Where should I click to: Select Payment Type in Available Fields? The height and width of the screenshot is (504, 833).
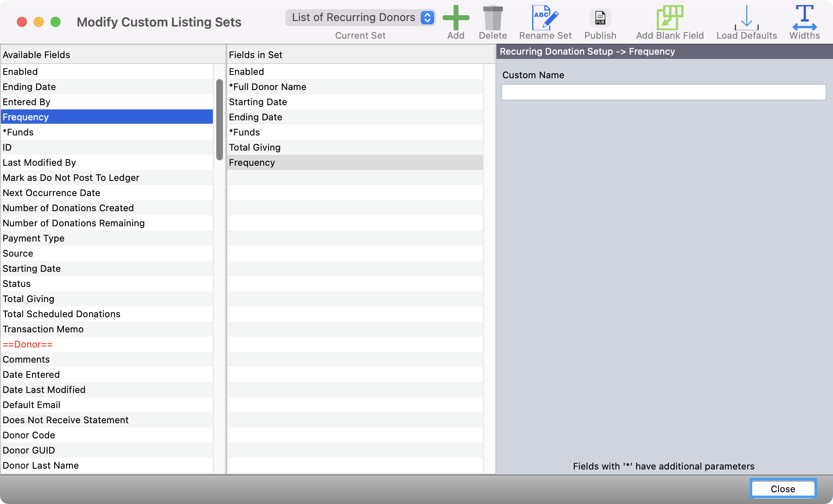point(107,238)
